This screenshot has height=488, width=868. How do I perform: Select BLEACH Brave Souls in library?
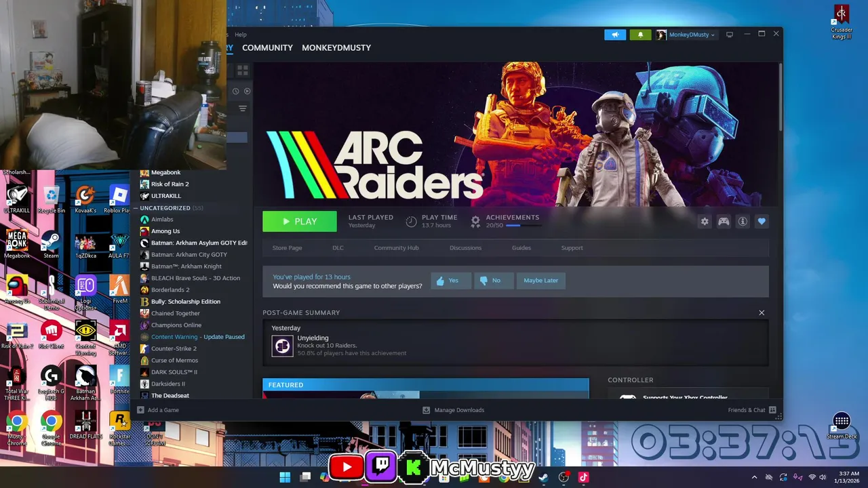tap(195, 278)
